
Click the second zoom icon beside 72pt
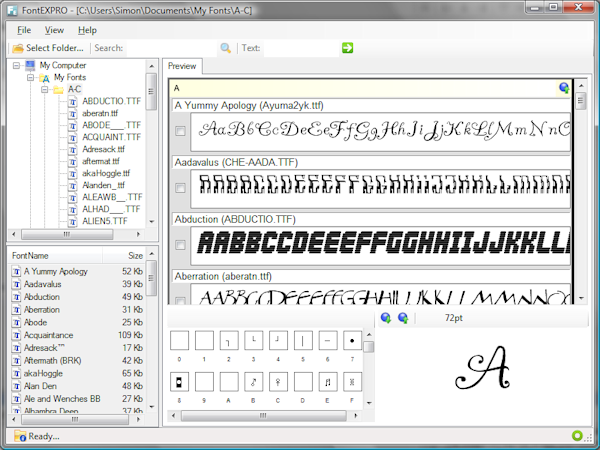pyautogui.click(x=403, y=318)
